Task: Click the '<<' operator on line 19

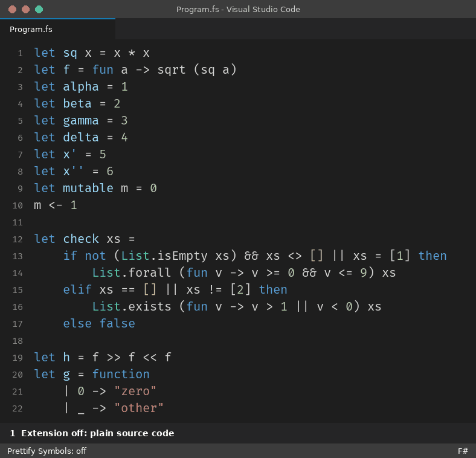Action: [150, 358]
